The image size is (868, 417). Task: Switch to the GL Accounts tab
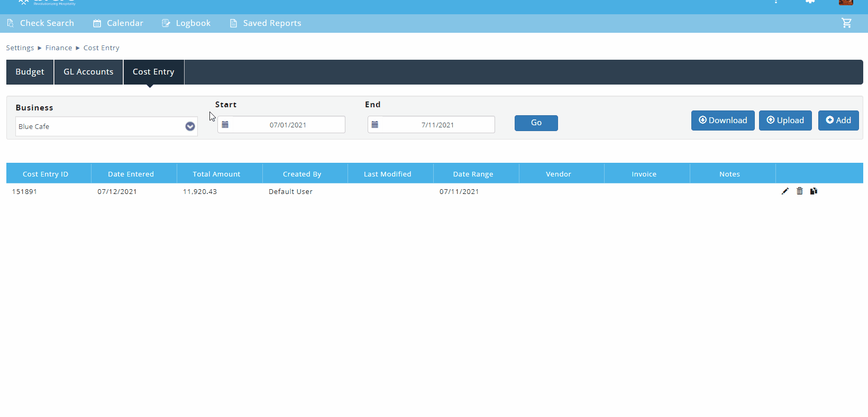click(x=88, y=72)
